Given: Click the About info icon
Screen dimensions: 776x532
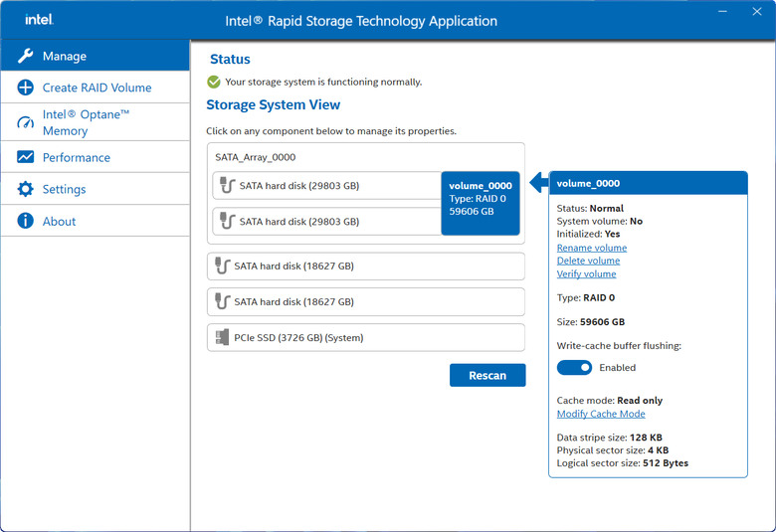Looking at the screenshot, I should (25, 221).
